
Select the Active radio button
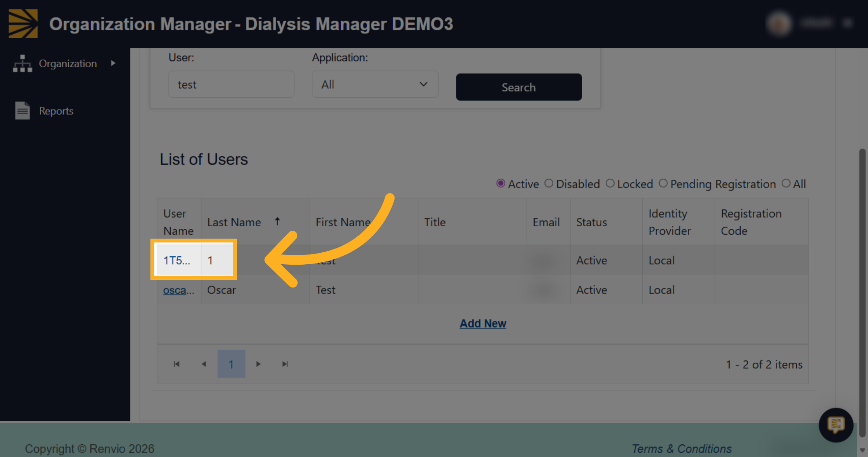coord(501,183)
